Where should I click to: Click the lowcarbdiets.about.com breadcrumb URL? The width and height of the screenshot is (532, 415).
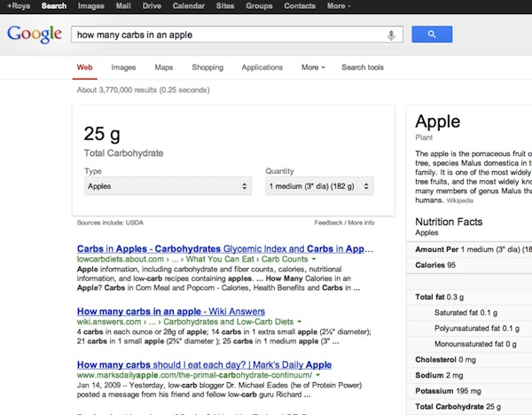pyautogui.click(x=192, y=259)
